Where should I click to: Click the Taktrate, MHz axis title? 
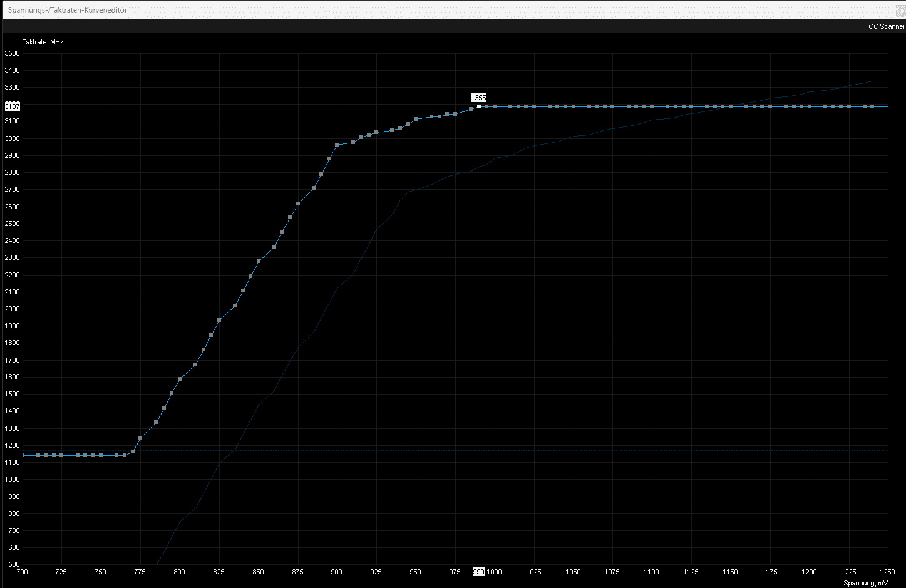point(43,42)
